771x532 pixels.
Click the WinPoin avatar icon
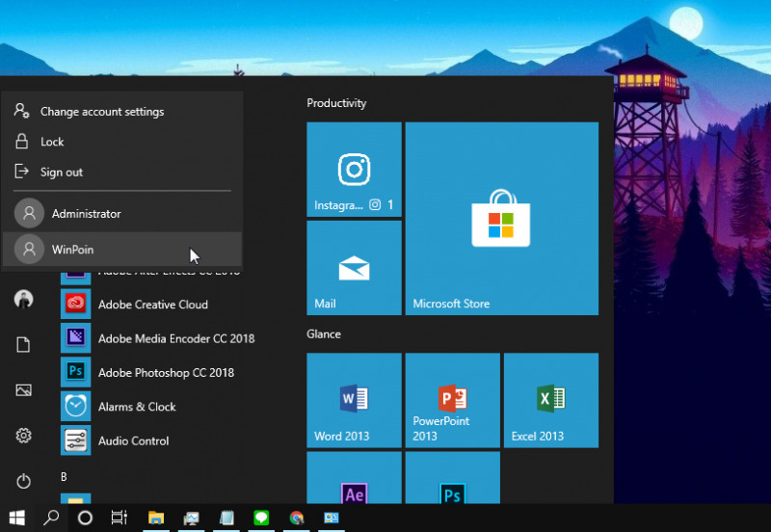point(29,250)
